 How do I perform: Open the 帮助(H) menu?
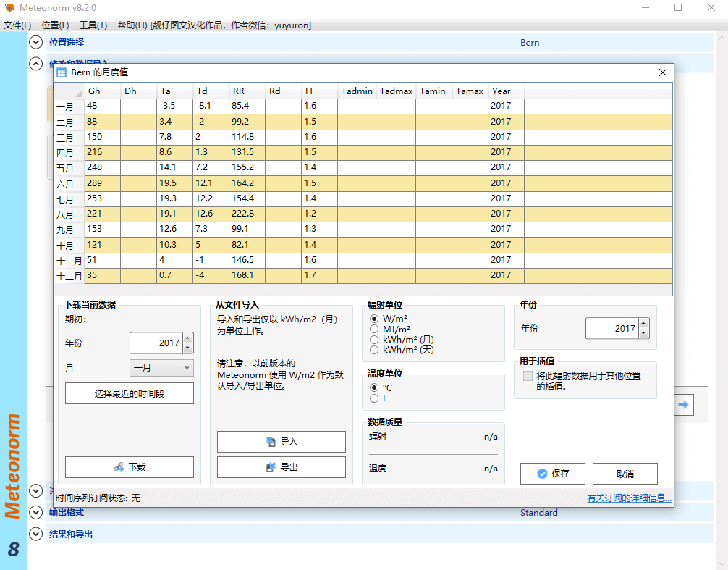pyautogui.click(x=132, y=25)
